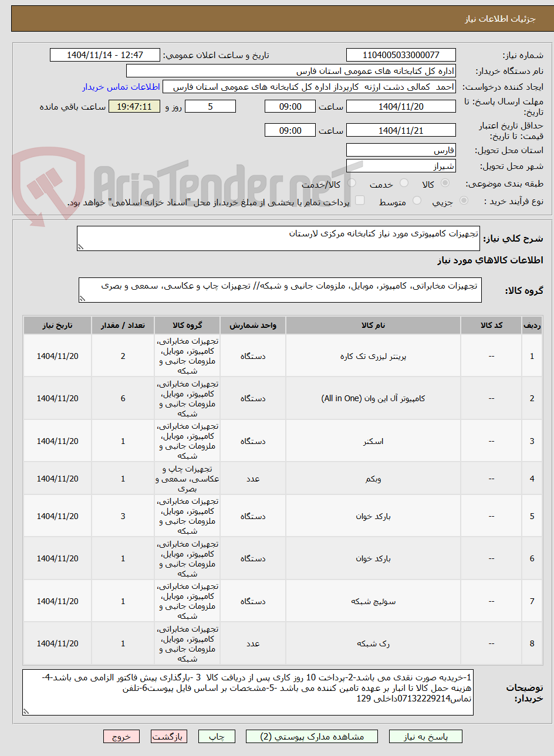Image resolution: width=554 pixels, height=756 pixels.
Task: Click the استان محل تحویل field showing فارس
Action: click(x=401, y=151)
